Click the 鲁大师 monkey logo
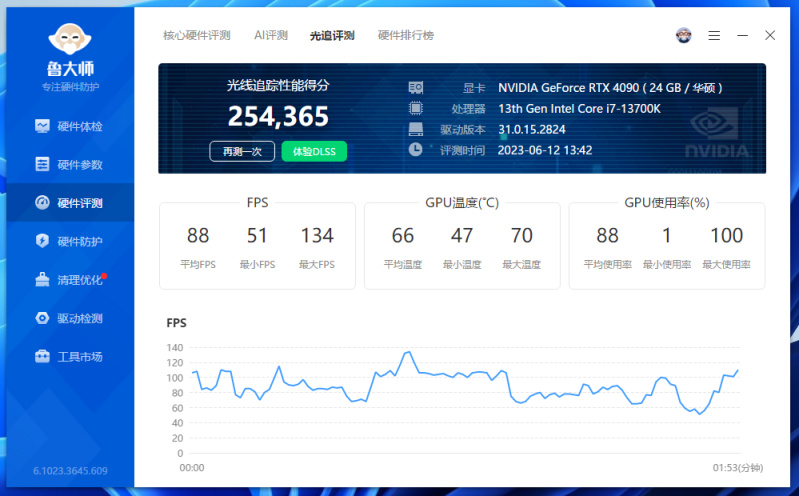 coord(70,39)
